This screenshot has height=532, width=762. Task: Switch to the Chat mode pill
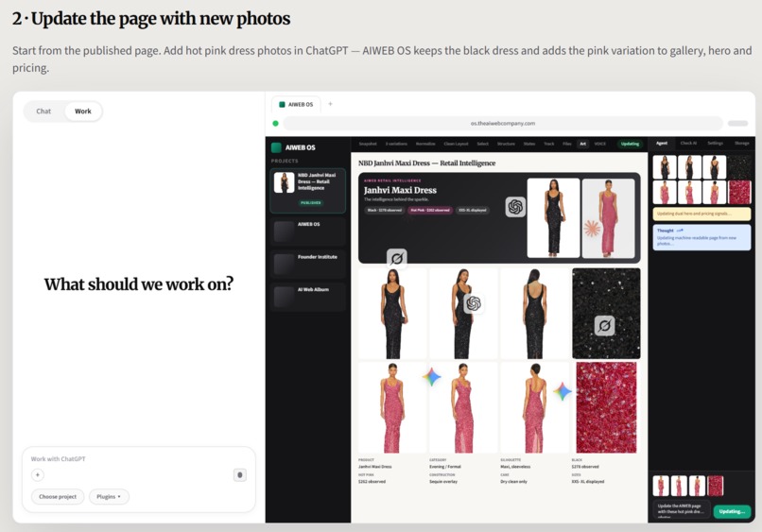[x=43, y=112]
